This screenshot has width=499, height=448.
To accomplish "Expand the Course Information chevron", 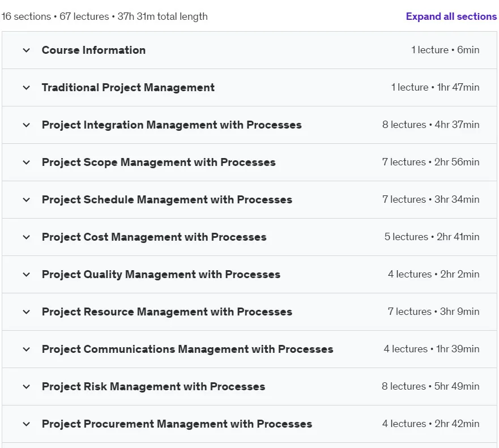I will [27, 50].
